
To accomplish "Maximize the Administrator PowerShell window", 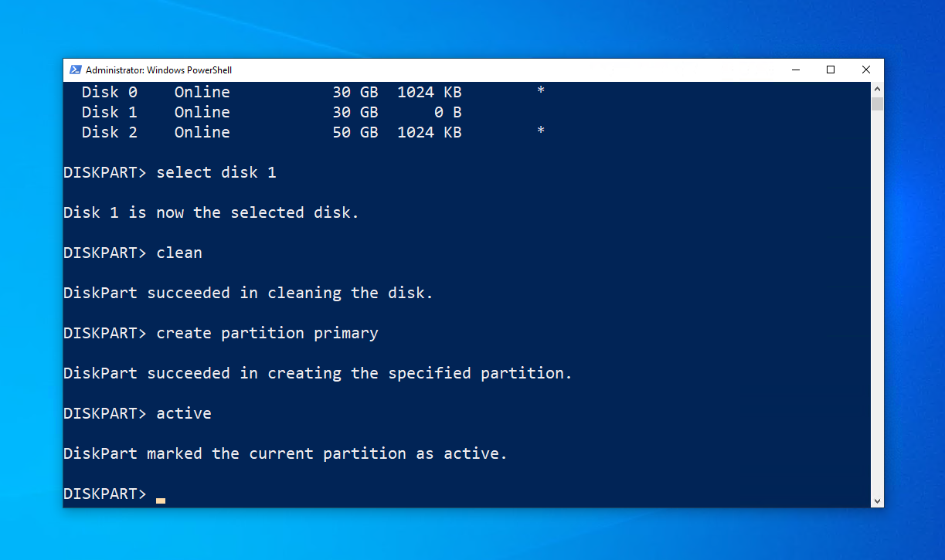I will coord(831,70).
